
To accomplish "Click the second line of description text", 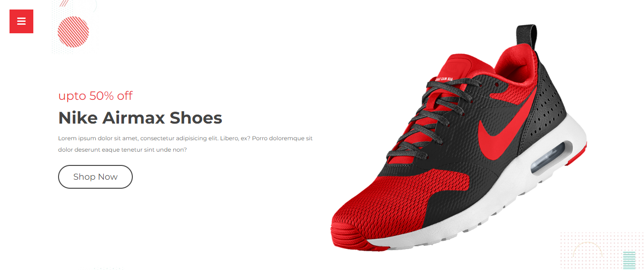I will click(x=122, y=150).
